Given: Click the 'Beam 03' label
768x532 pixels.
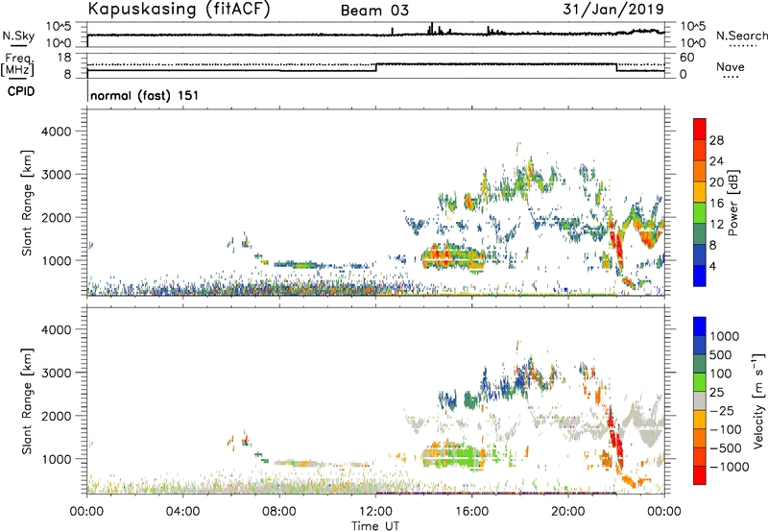Looking at the screenshot, I should (x=374, y=11).
